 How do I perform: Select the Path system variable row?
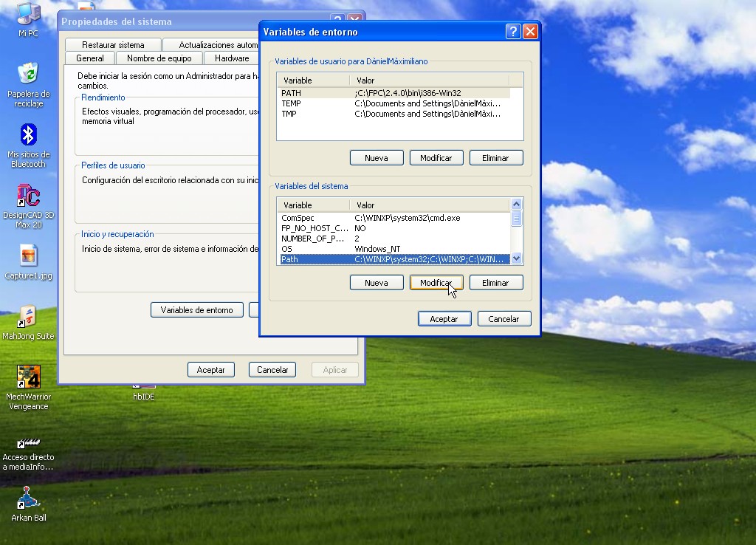click(394, 259)
